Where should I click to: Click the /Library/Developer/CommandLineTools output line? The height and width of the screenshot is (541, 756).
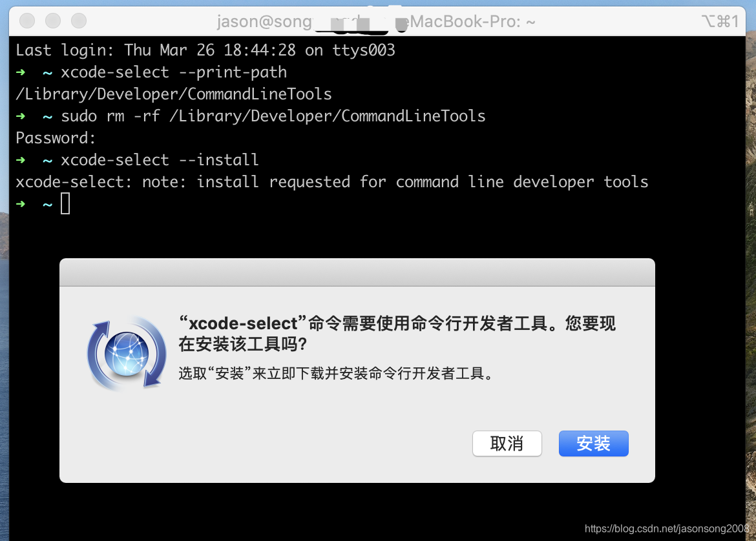click(174, 94)
